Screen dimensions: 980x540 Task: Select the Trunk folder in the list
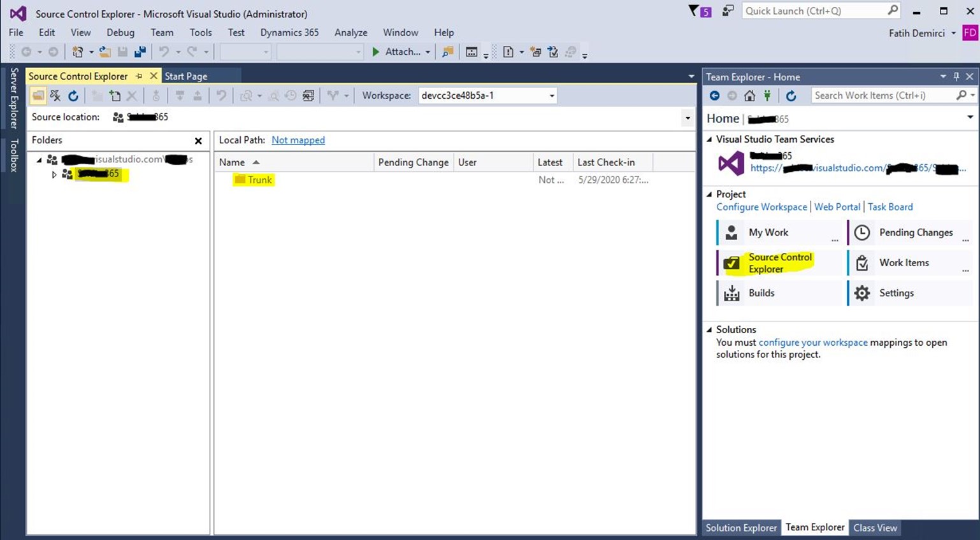click(x=259, y=180)
